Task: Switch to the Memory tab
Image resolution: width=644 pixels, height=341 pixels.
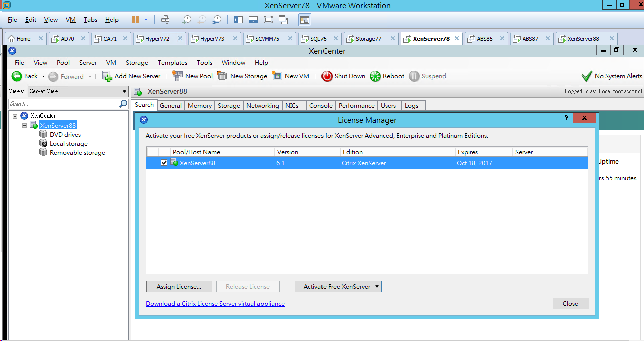Action: 200,106
